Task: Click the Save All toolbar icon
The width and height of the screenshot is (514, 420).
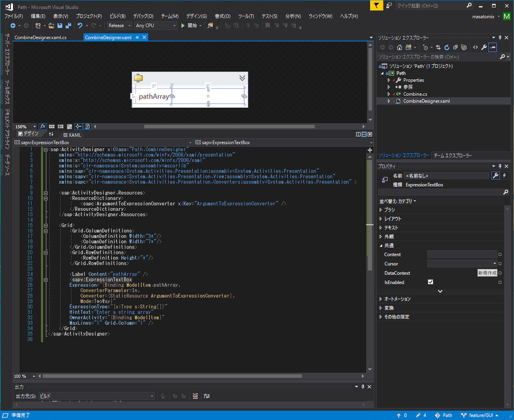Action: tap(68, 26)
